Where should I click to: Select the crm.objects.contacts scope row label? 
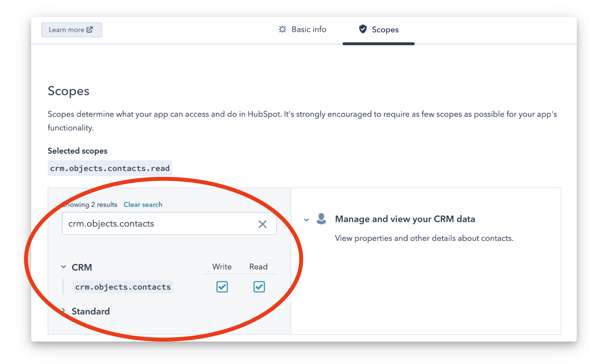[x=123, y=287]
